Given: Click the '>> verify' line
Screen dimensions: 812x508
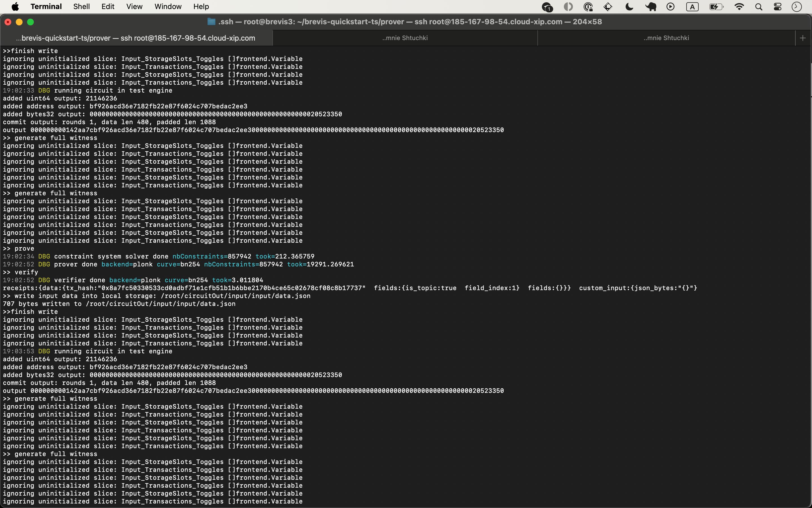Looking at the screenshot, I should tap(21, 272).
